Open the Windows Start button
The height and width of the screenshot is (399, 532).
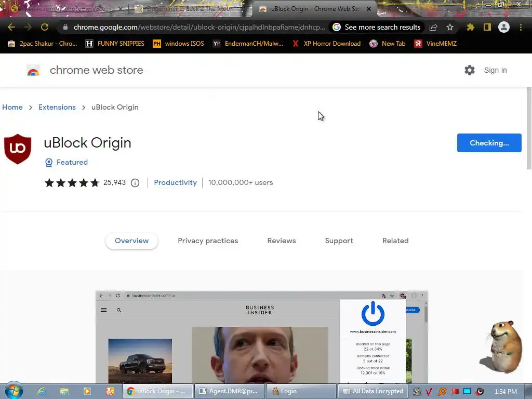coord(14,391)
